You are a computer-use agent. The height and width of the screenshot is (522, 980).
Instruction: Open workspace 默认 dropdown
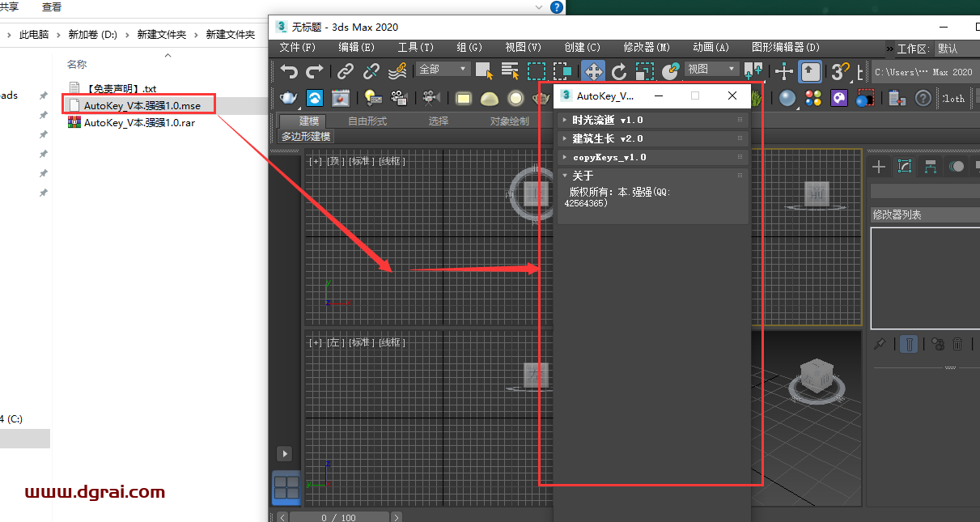point(957,49)
